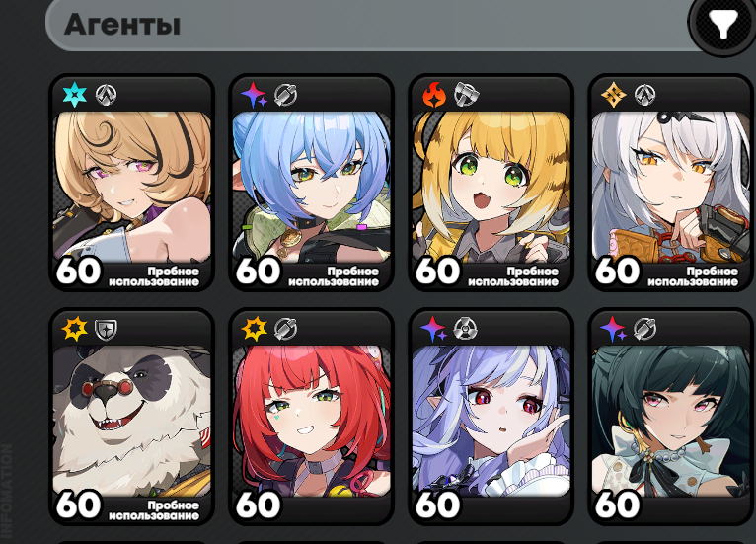
Task: Click specialty icon on purple-haired agent card
Action: (x=465, y=330)
